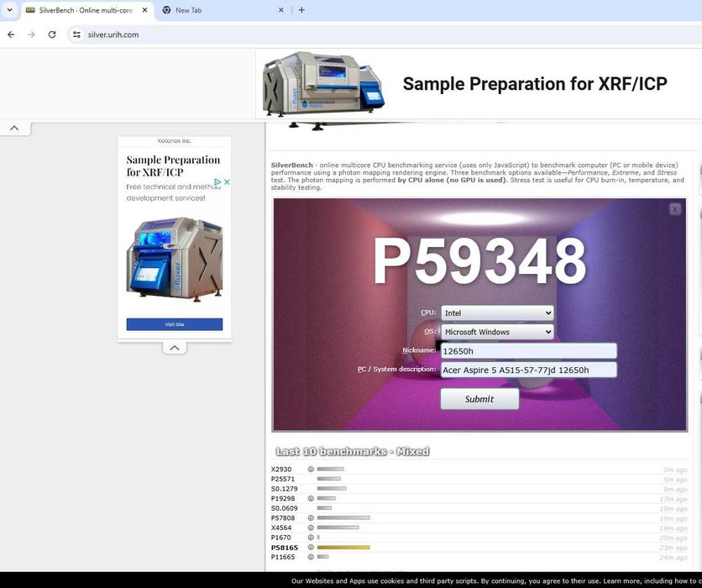
Task: Collapse the sidebar ad using the chevron below it
Action: coord(175,348)
